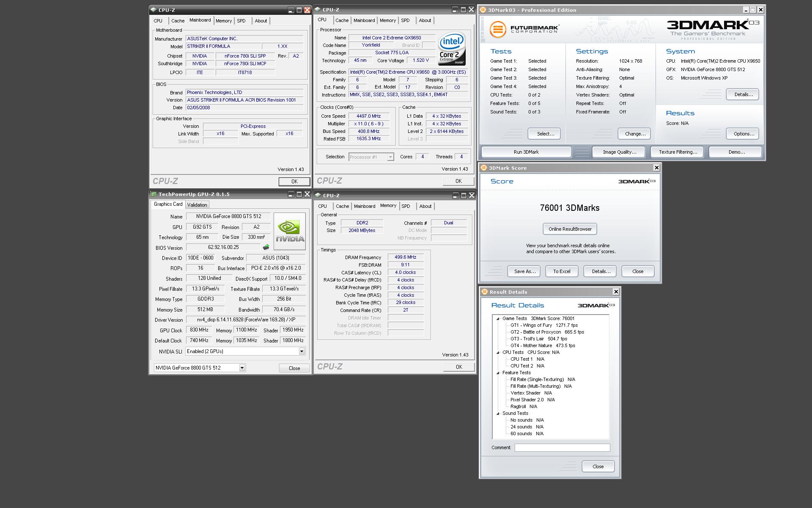This screenshot has height=508, width=812.
Task: Click Online ResultBrowser button
Action: coord(570,229)
